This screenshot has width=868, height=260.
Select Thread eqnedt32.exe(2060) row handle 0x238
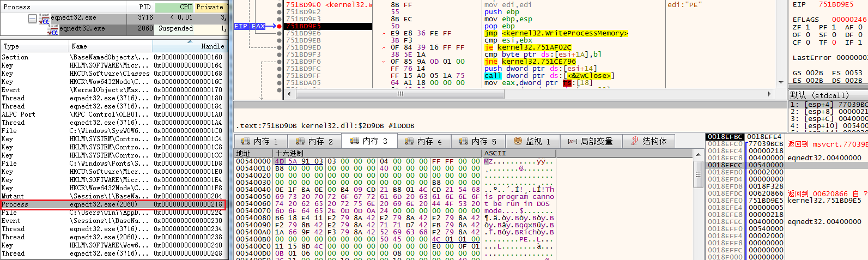tap(113, 237)
